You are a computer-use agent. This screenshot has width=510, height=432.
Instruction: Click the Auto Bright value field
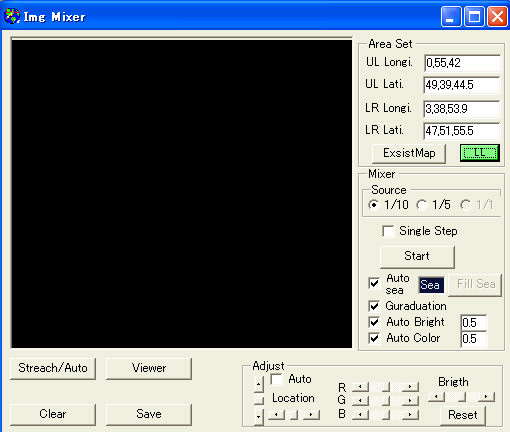pos(473,323)
